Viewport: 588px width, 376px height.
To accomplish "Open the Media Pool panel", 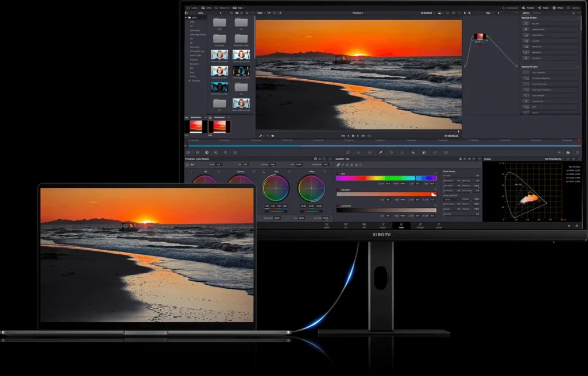I will [222, 7].
